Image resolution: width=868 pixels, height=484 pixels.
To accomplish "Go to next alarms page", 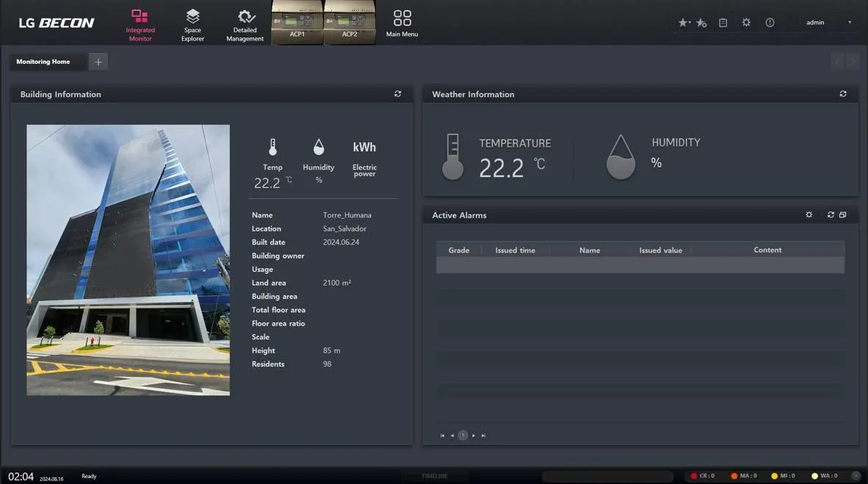I will coord(474,436).
